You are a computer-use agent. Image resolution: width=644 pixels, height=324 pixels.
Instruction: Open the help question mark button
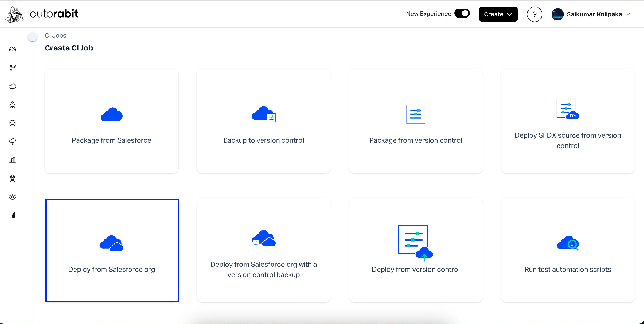coord(534,14)
